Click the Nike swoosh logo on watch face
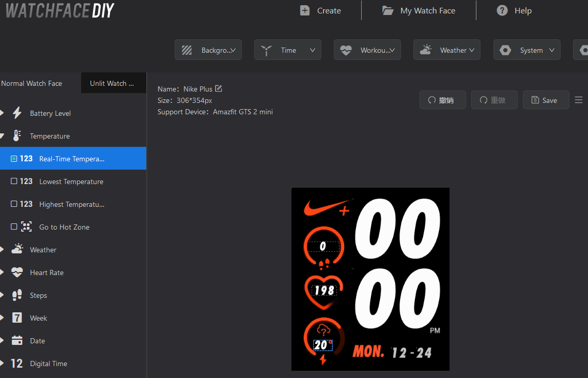The height and width of the screenshot is (378, 588). pyautogui.click(x=327, y=207)
